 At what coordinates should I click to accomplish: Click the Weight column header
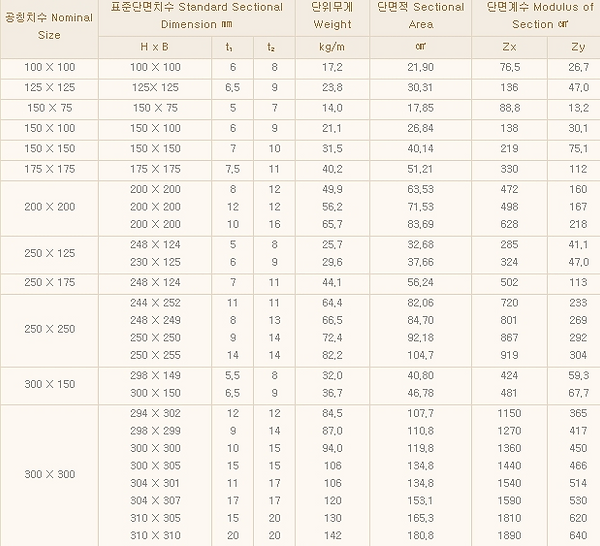[x=332, y=14]
